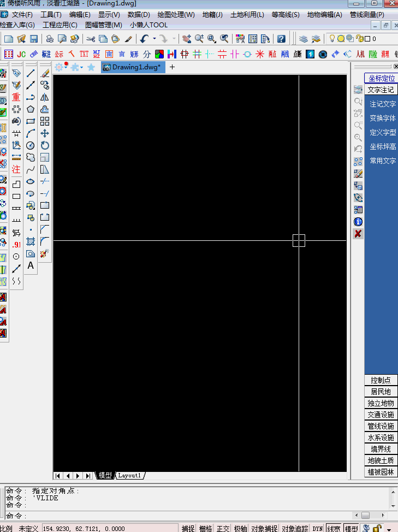Select the Mirror tool
The image size is (398, 532).
[x=45, y=97]
